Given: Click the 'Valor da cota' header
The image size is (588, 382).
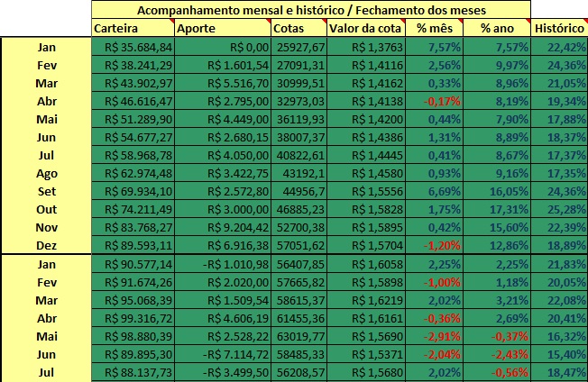Looking at the screenshot, I should tap(366, 29).
